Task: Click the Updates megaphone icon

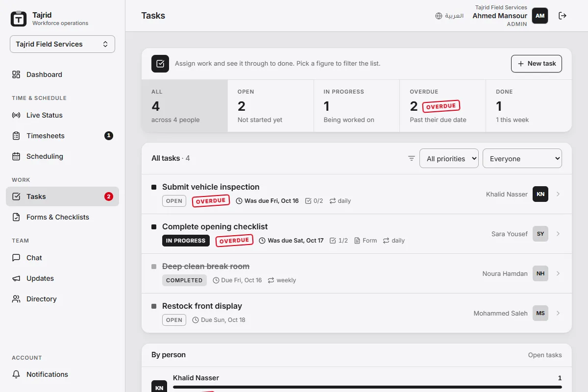Action: 16,278
